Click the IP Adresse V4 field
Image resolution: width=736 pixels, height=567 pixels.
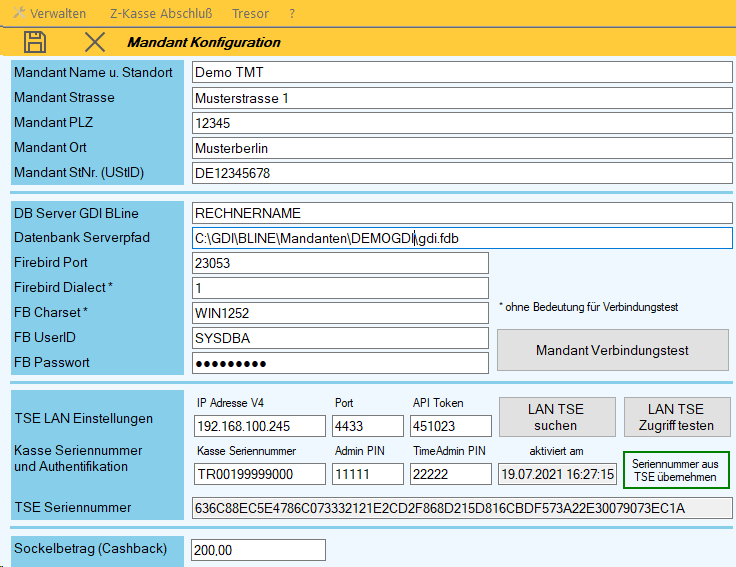260,426
